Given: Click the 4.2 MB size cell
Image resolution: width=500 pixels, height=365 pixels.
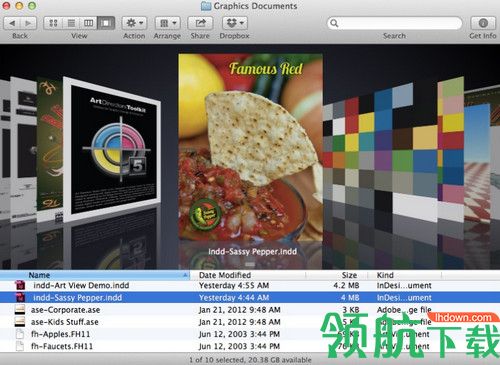Looking at the screenshot, I should [346, 285].
